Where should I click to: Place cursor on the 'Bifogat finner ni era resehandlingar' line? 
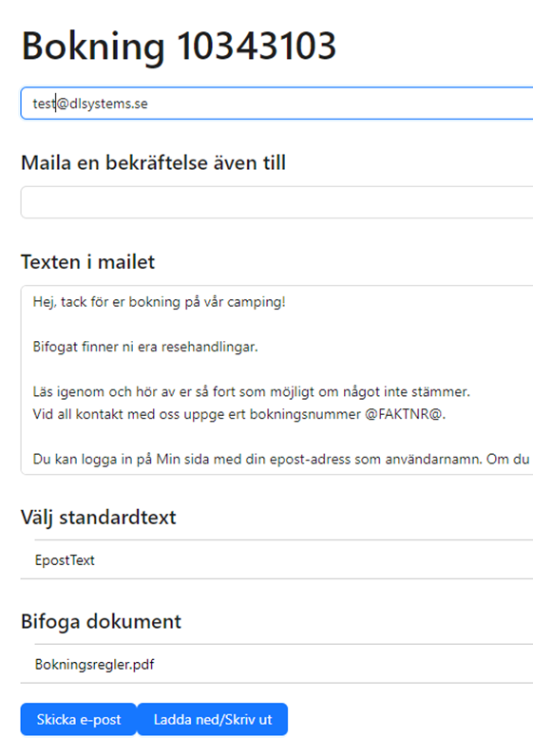(145, 347)
